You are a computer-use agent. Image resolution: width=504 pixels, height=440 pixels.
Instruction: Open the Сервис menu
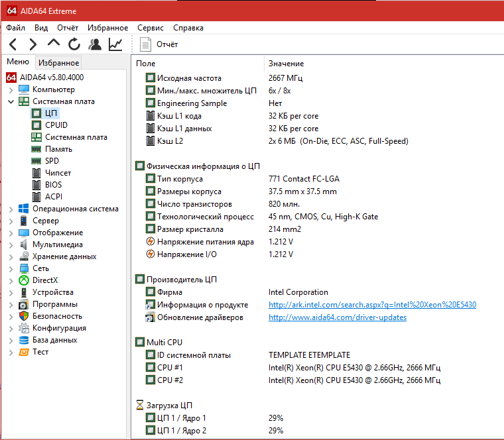coord(151,28)
